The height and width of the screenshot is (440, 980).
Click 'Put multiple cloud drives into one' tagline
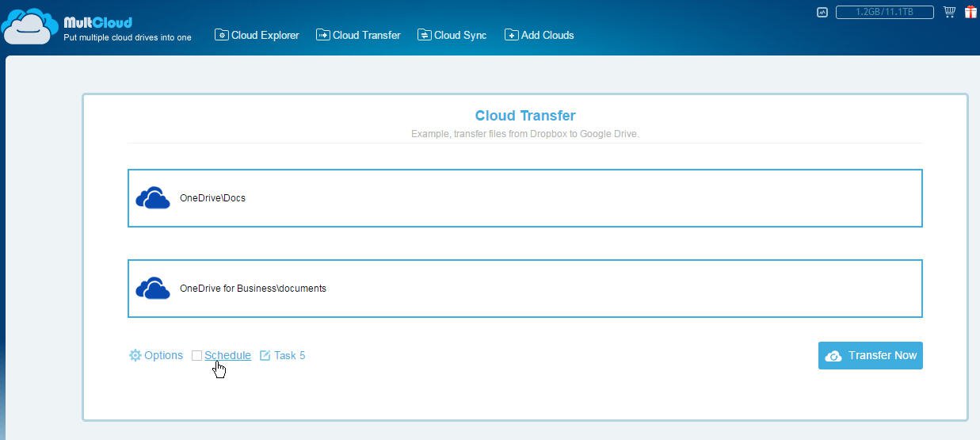point(128,37)
